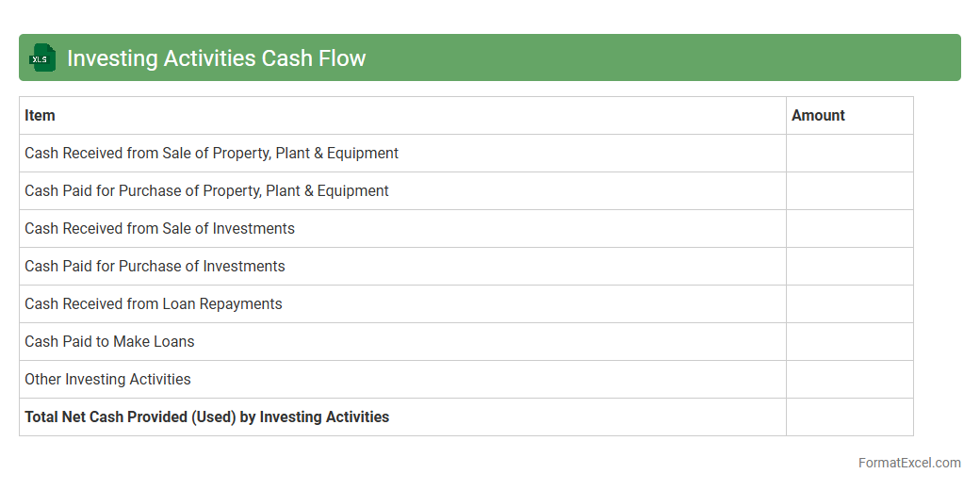This screenshot has width=980, height=490.
Task: Open the FormatExcel.com link
Action: coord(908,463)
